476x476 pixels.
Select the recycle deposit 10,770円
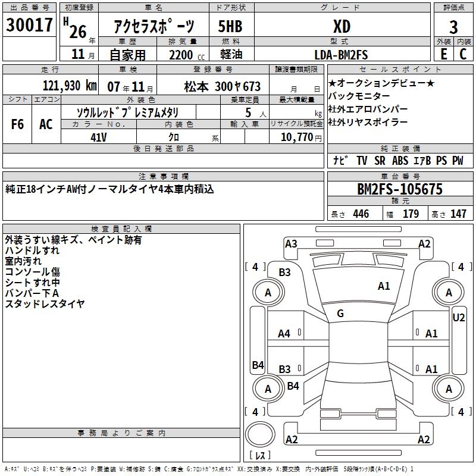click(x=301, y=137)
